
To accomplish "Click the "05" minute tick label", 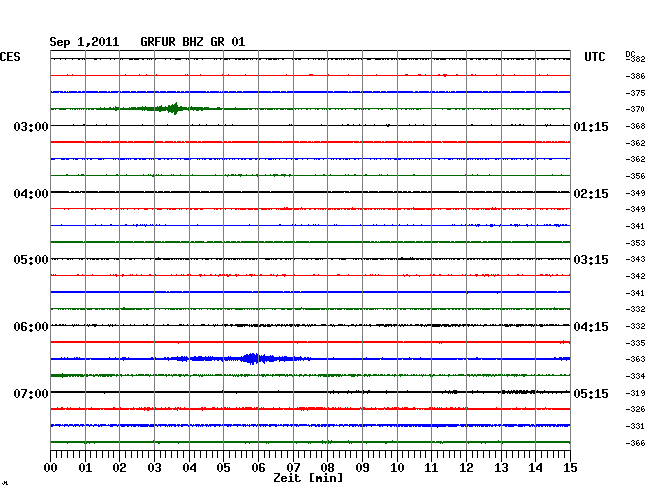I will (223, 468).
